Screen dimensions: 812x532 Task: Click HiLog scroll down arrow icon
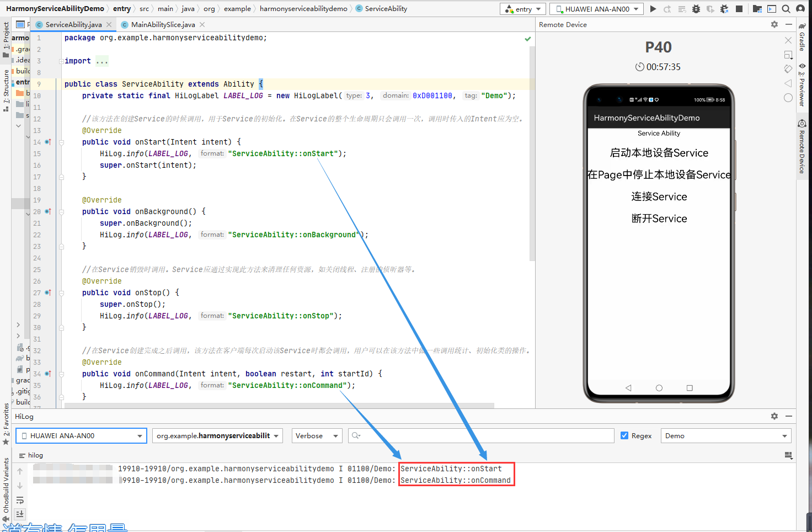pyautogui.click(x=20, y=486)
